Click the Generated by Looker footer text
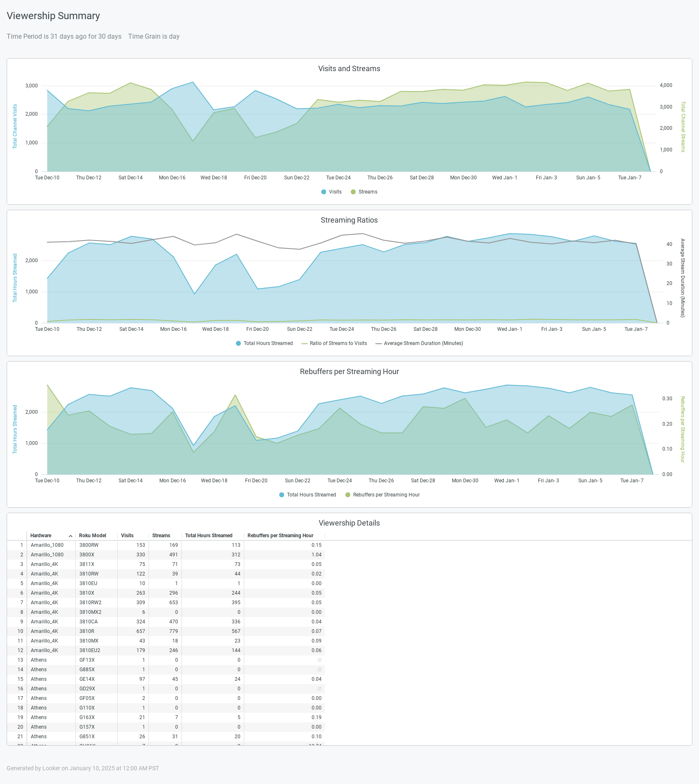This screenshot has height=784, width=699. tap(83, 768)
